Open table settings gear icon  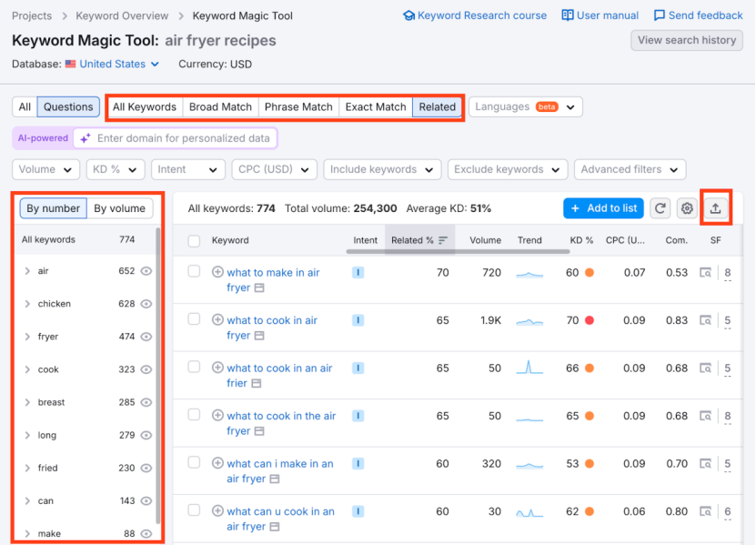[687, 208]
